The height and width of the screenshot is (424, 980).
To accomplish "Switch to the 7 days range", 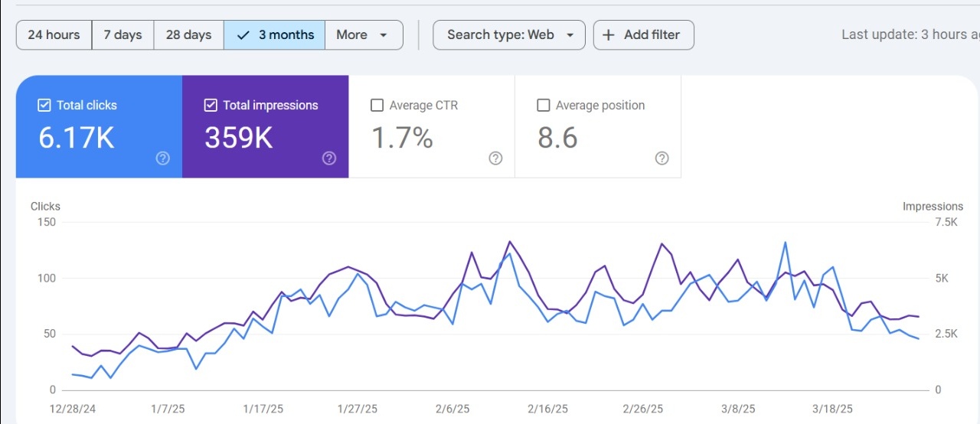I will (x=122, y=35).
